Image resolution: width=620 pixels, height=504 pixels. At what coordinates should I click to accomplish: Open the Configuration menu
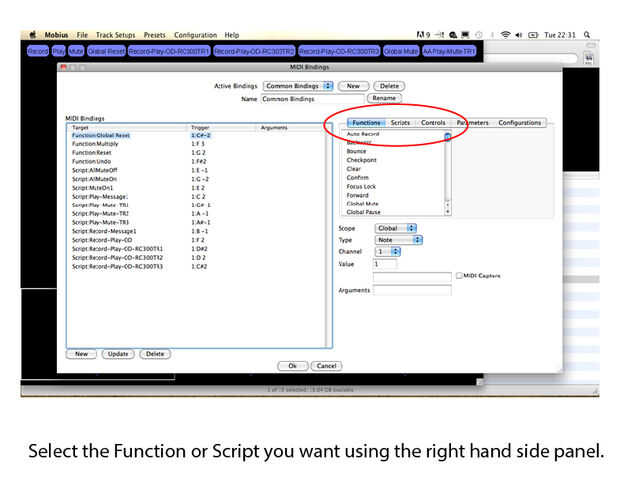(x=195, y=35)
